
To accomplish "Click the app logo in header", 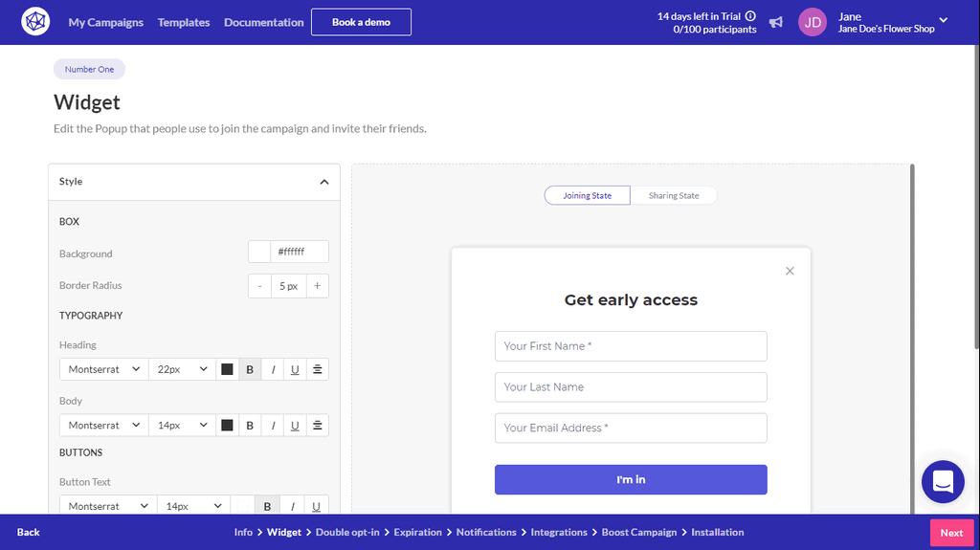I will click(35, 22).
